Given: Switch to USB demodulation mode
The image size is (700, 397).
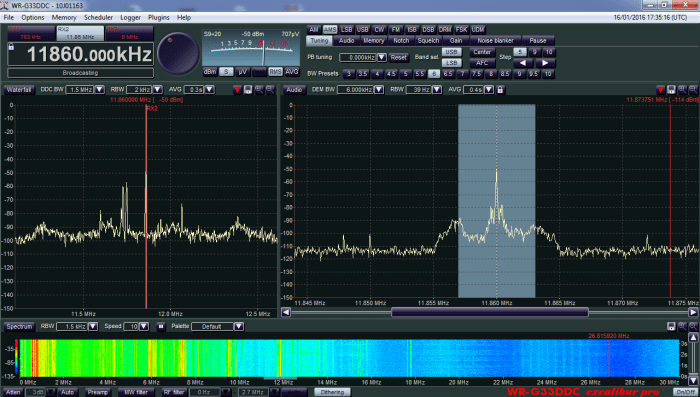Looking at the screenshot, I should (x=362, y=29).
